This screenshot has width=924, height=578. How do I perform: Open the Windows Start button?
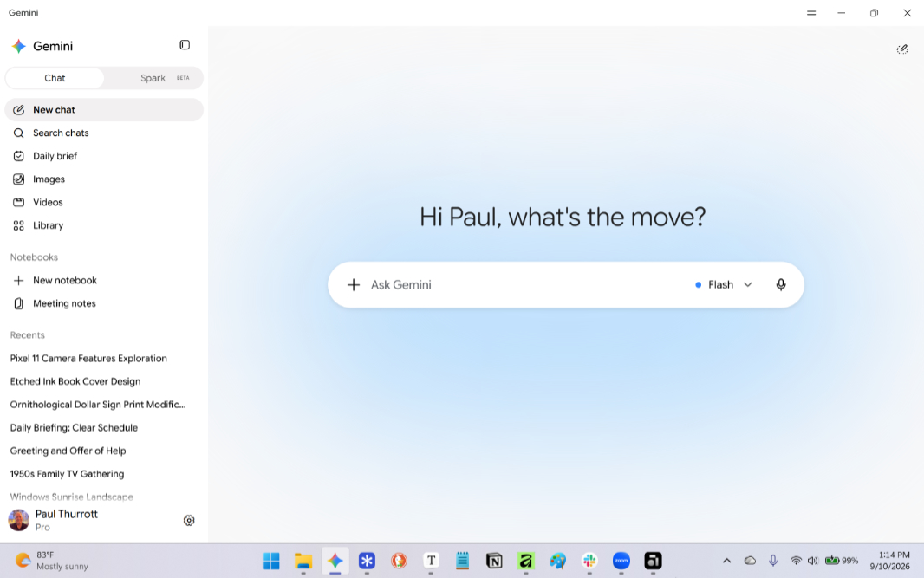[271, 561]
